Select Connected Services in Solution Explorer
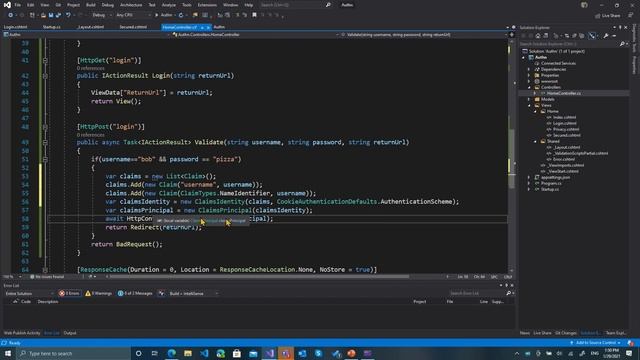Viewport: 640px width, 360px height. 558,63
